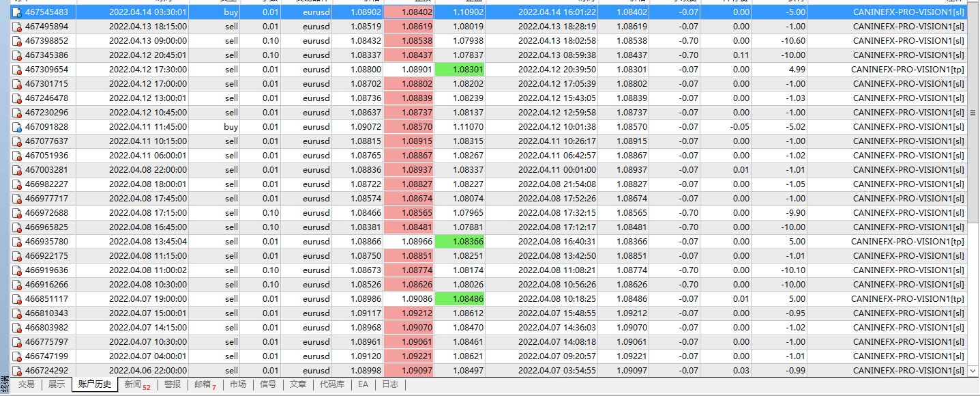Screen dimensions: 980x396
Task: Click the sell icon beside ticket 466851117
Action: [17, 299]
